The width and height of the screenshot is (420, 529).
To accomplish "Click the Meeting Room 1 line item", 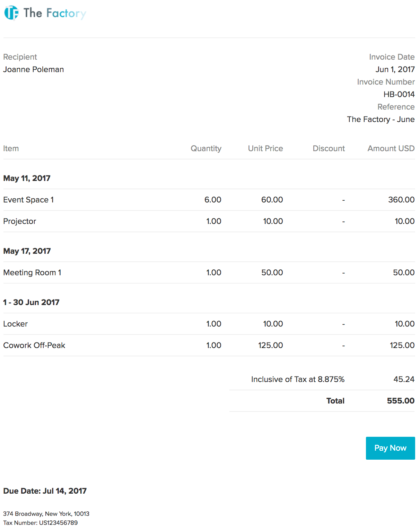I will [x=32, y=272].
